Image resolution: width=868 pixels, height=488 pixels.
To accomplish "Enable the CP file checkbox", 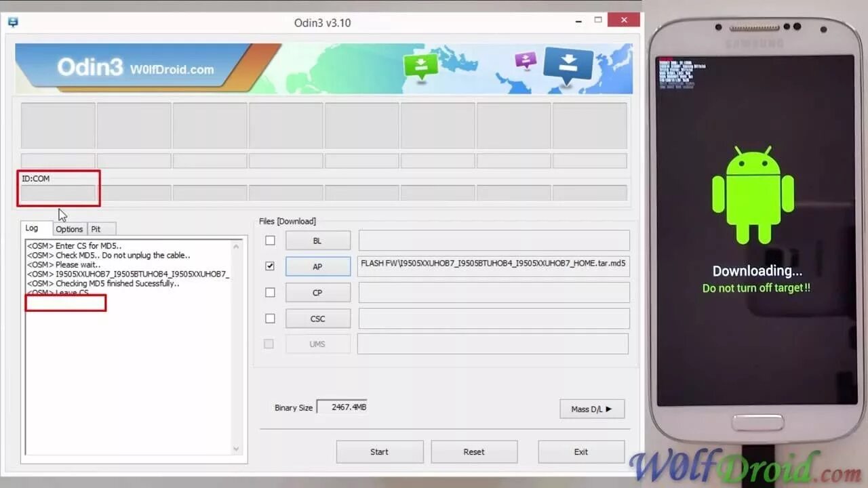I will pos(270,293).
